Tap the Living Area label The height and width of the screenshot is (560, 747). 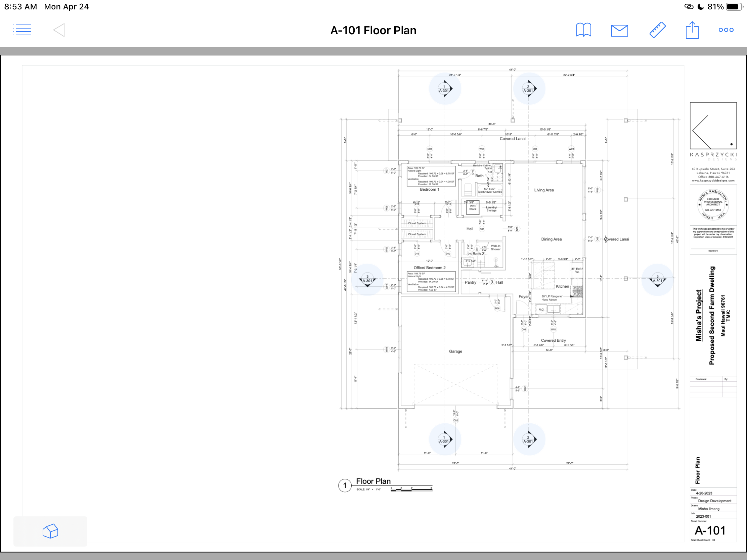point(544,190)
